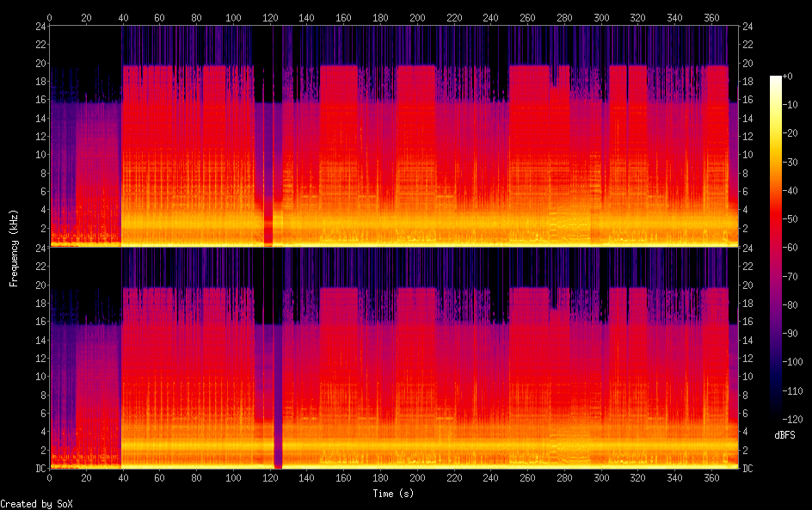Pick the dark purple bottom of the color bar

pyautogui.click(x=776, y=415)
